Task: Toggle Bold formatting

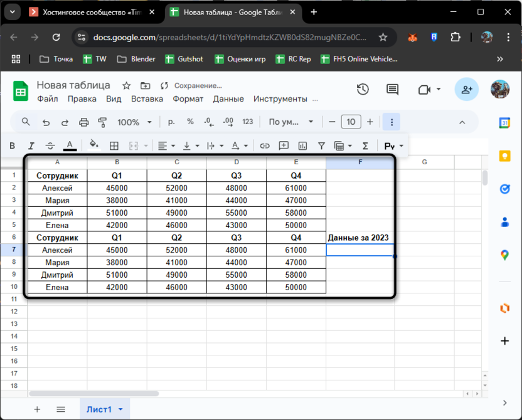Action: coord(12,146)
